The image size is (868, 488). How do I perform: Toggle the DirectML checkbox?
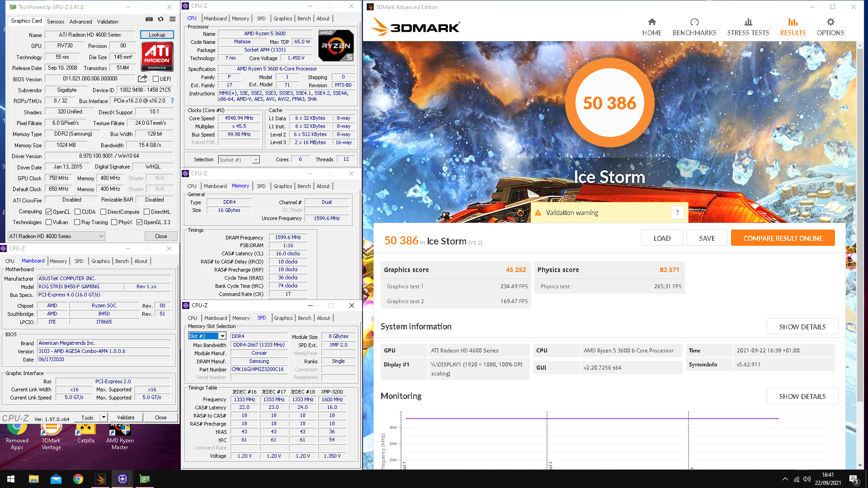[146, 211]
